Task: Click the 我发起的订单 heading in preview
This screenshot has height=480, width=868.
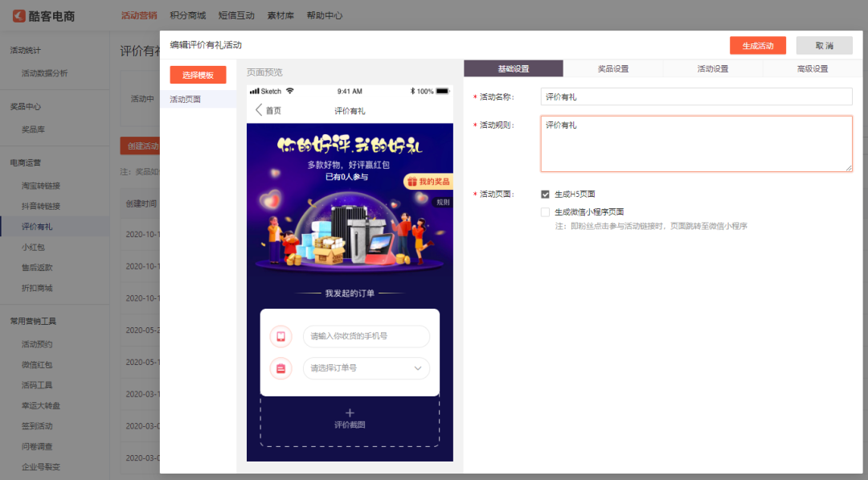Action: [350, 293]
